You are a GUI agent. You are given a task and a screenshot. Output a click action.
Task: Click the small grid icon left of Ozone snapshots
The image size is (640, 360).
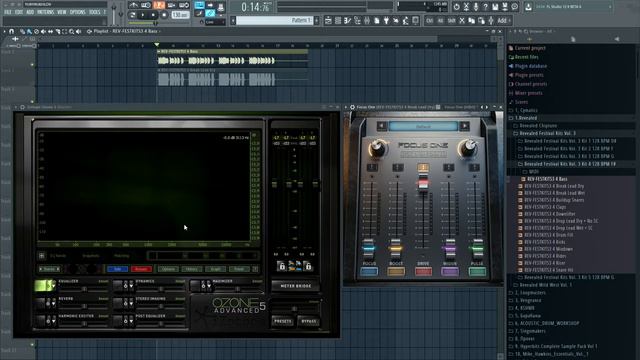point(42,256)
